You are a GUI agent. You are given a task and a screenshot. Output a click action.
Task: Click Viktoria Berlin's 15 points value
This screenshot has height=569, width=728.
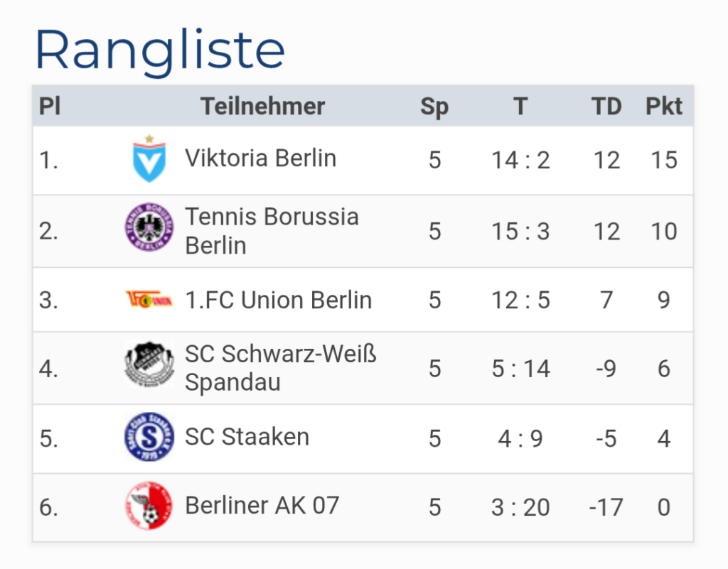(x=663, y=161)
